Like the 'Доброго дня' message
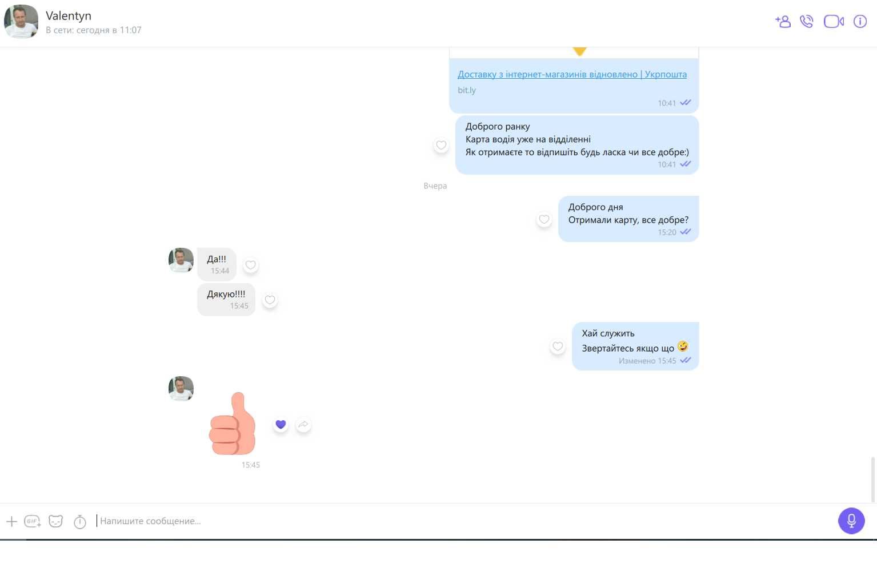 point(544,219)
